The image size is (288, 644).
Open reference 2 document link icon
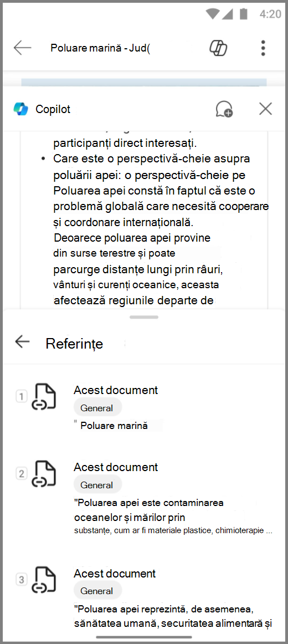(x=44, y=473)
